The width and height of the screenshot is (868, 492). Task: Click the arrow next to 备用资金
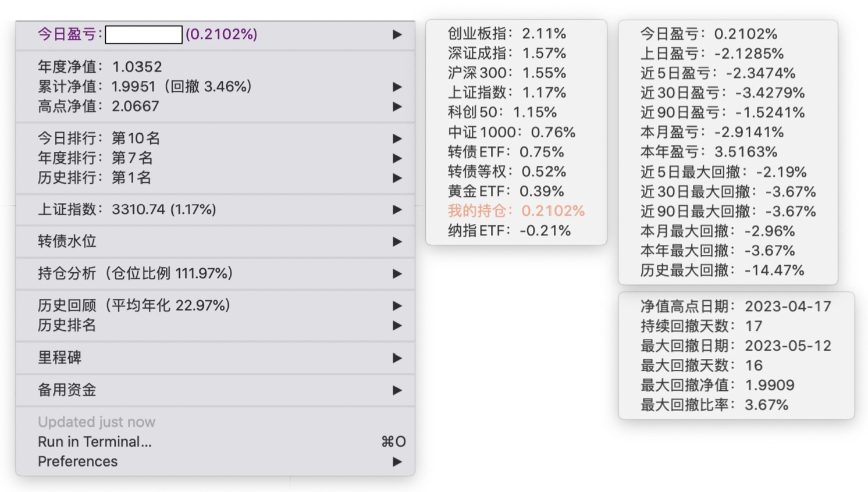(x=397, y=390)
